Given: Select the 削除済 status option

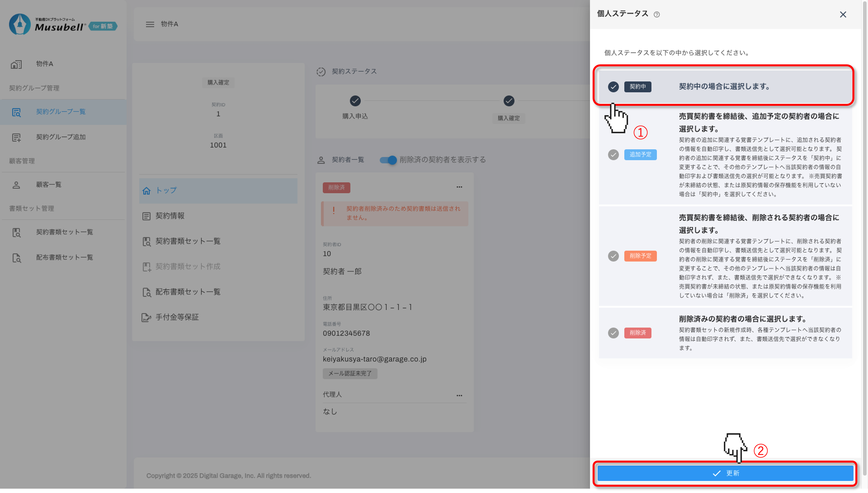Looking at the screenshot, I should [x=613, y=333].
